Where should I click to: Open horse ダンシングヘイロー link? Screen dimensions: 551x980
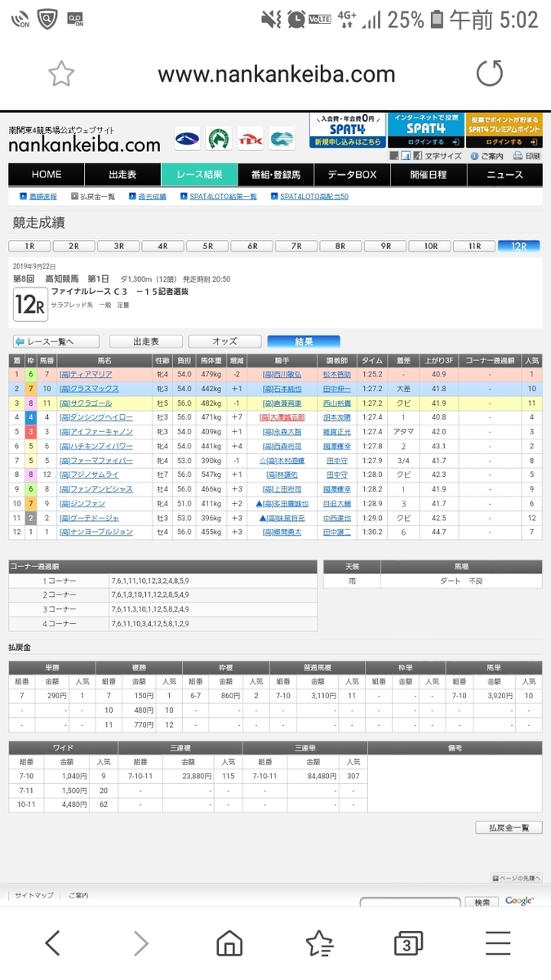coord(95,417)
